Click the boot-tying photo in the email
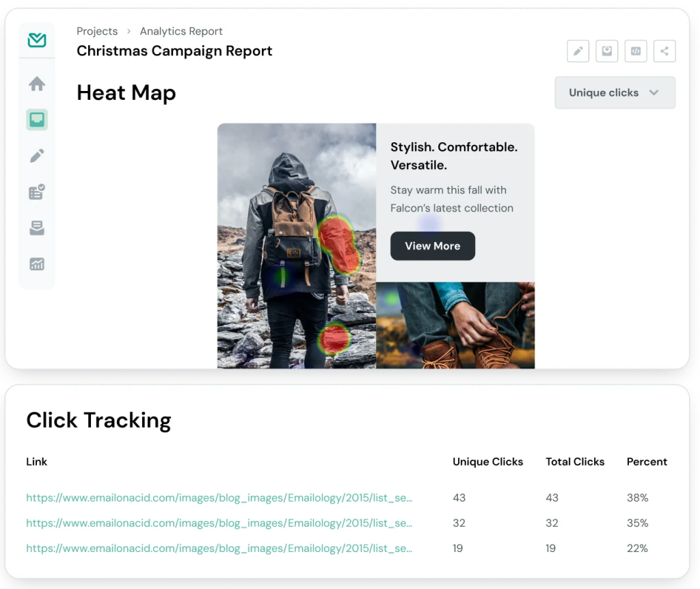 (x=455, y=326)
